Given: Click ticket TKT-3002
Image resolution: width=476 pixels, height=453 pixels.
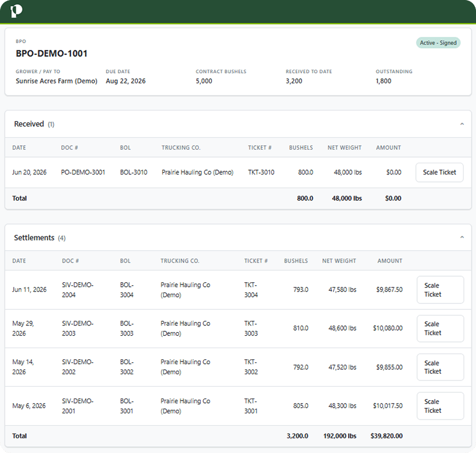Looking at the screenshot, I should click(251, 367).
